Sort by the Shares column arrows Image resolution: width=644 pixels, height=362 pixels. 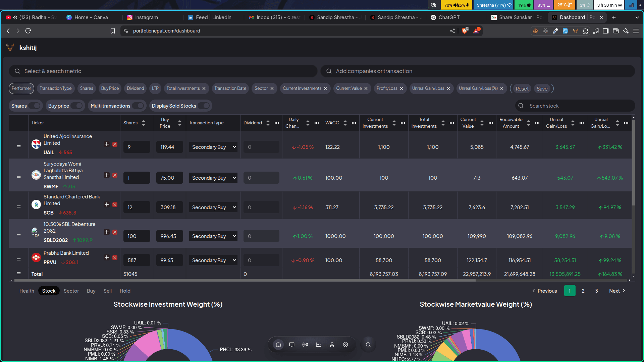[144, 123]
